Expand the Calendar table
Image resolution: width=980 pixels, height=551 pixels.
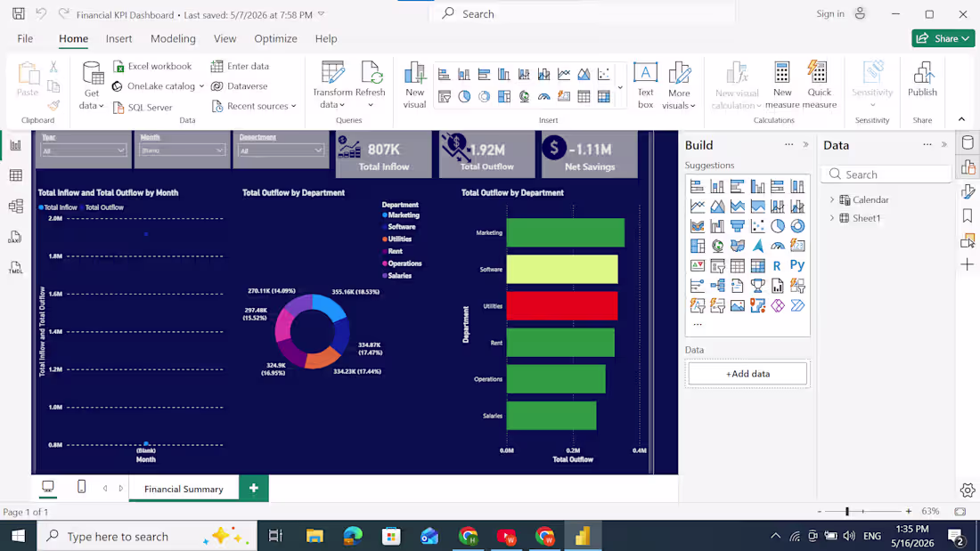coord(832,200)
